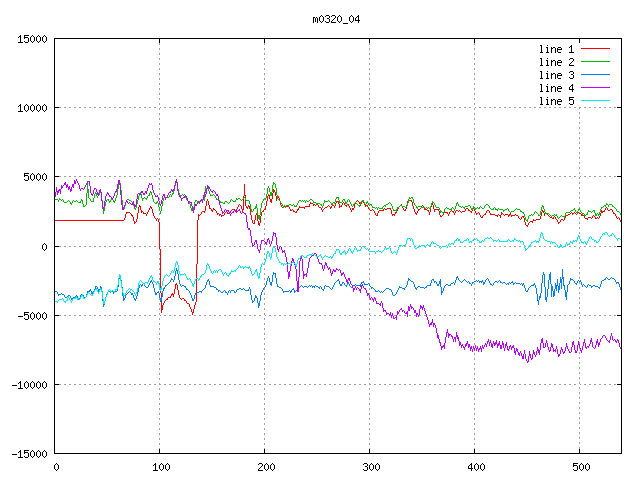Screen dimensions: 640x480
Task: Select the 10000 y-axis tick label
Action: pyautogui.click(x=31, y=108)
